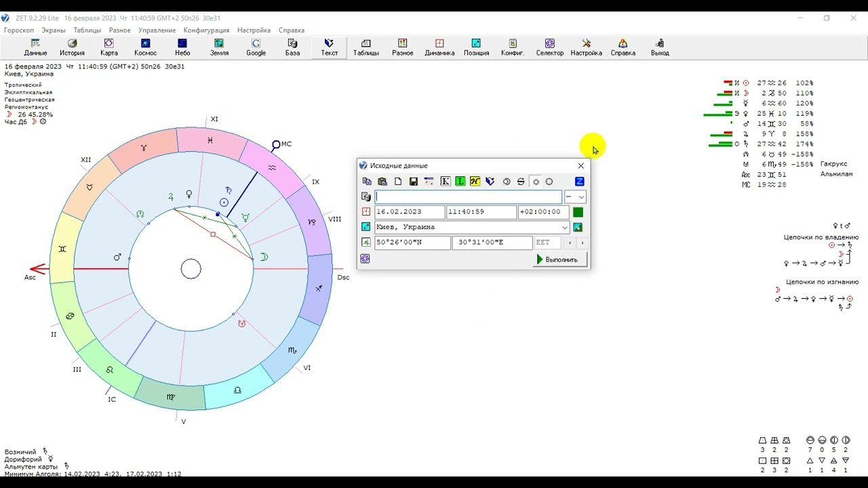This screenshot has height=488, width=868.
Task: Toggle the crossed S chart mode icon
Action: click(521, 182)
